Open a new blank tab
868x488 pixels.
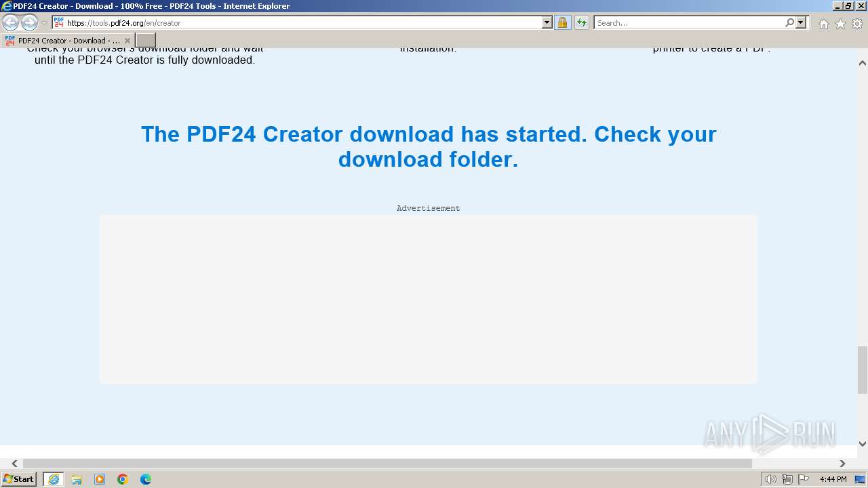tap(146, 40)
